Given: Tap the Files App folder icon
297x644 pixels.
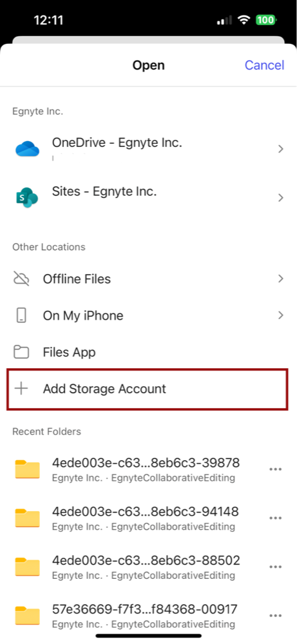Looking at the screenshot, I should click(x=21, y=352).
